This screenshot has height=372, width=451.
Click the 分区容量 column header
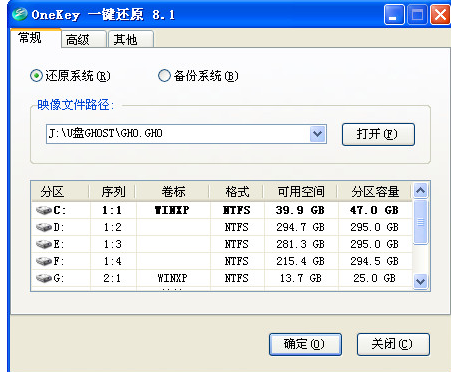pyautogui.click(x=375, y=192)
